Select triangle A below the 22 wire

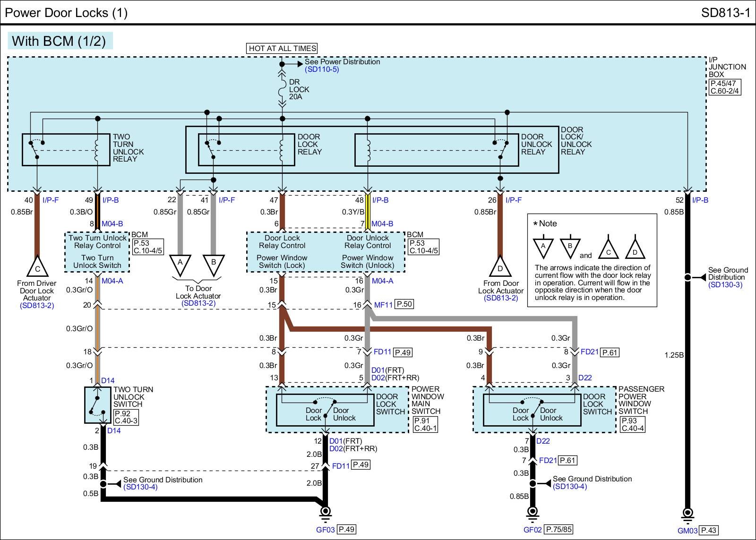point(180,264)
